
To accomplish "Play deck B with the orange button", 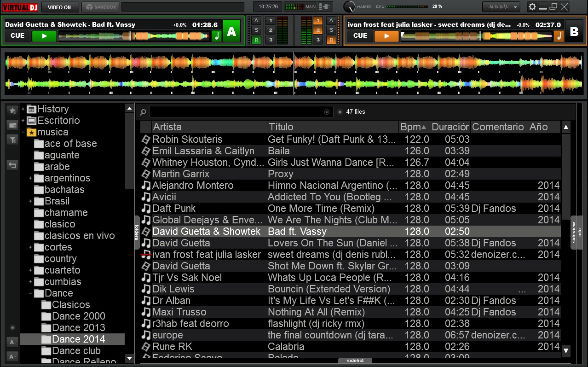I will click(x=386, y=36).
